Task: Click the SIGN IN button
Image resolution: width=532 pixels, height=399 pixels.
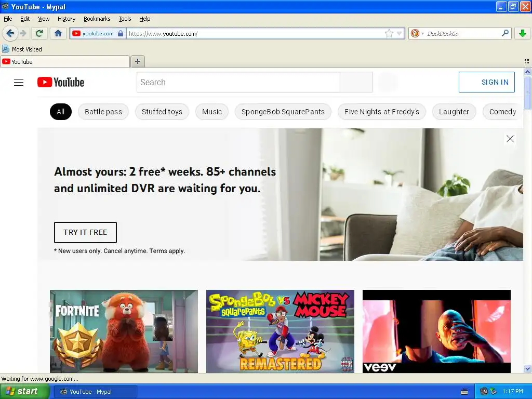Action: pyautogui.click(x=486, y=82)
